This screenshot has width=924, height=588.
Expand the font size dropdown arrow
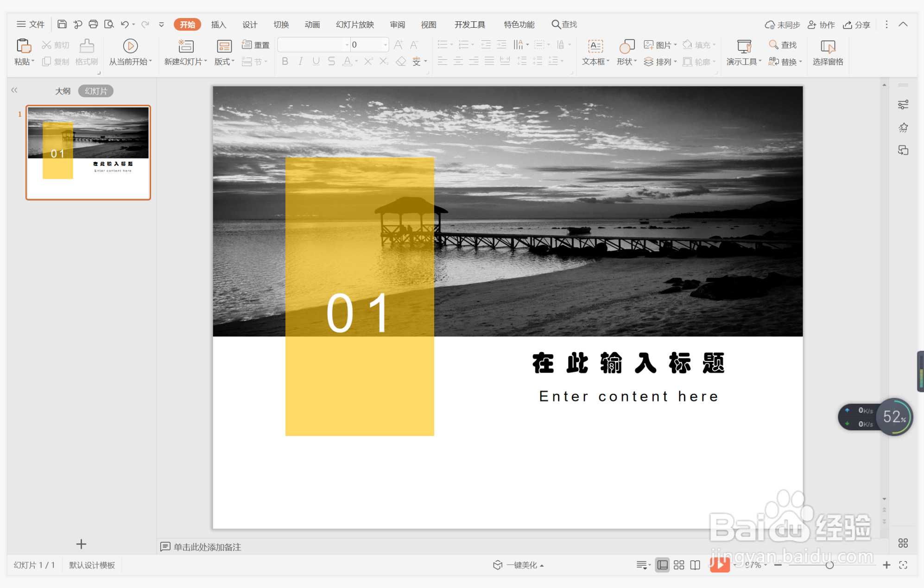click(x=385, y=45)
